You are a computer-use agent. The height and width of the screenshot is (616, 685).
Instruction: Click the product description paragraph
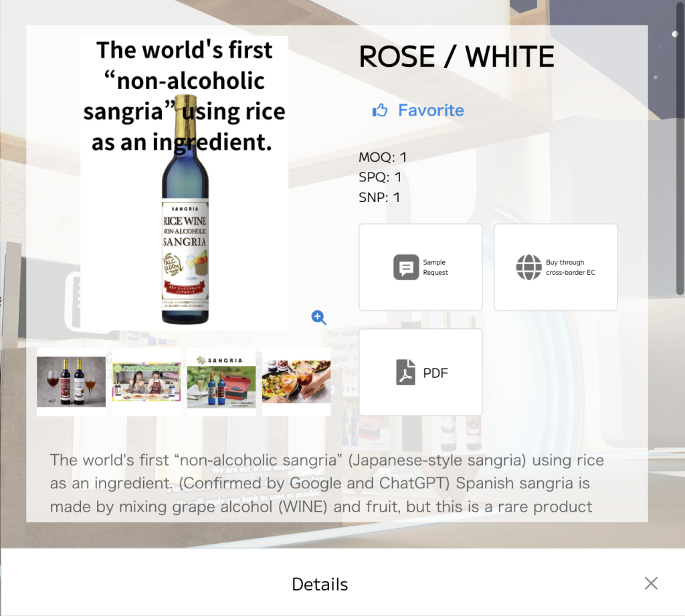tap(326, 483)
